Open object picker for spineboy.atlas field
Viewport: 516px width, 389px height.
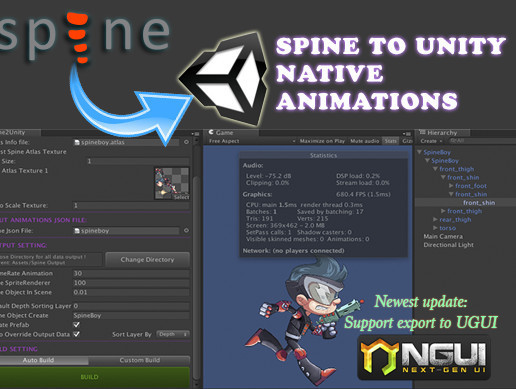point(186,142)
